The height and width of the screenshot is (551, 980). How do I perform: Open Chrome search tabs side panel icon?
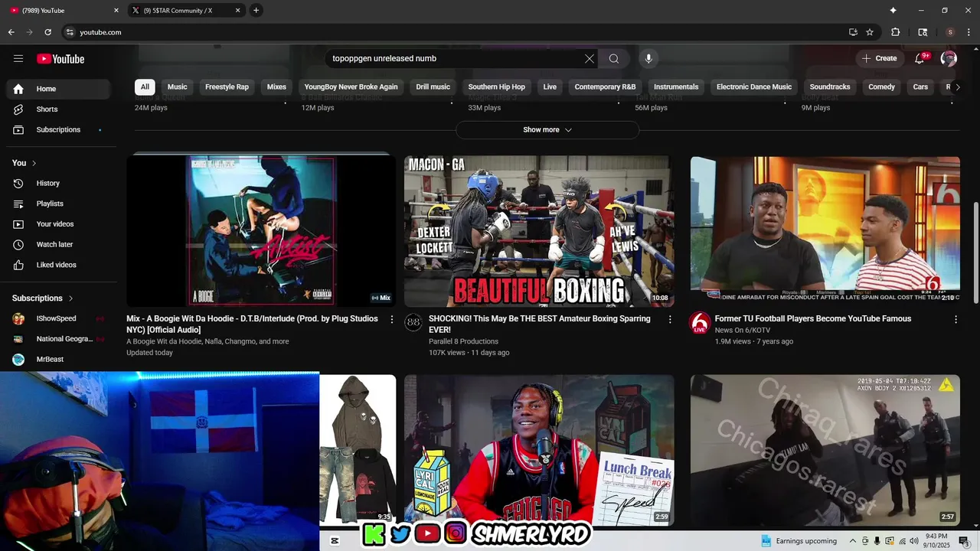pyautogui.click(x=923, y=32)
